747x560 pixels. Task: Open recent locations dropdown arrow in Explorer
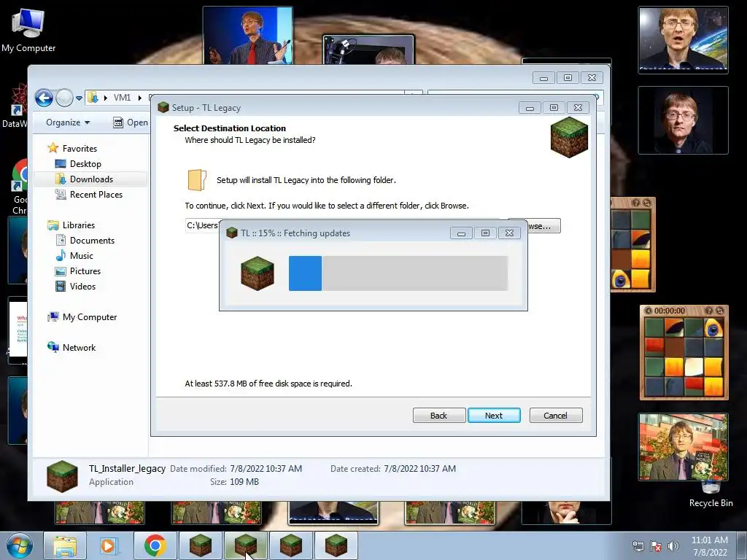point(79,98)
